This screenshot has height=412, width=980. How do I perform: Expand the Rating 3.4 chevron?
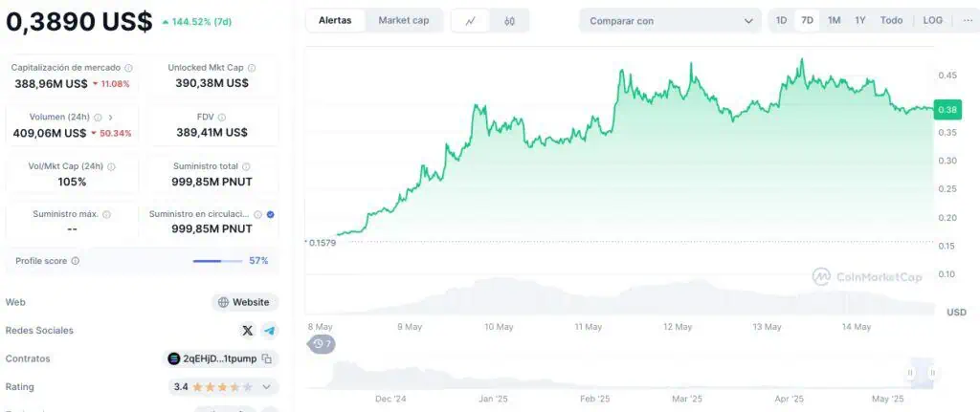[266, 387]
